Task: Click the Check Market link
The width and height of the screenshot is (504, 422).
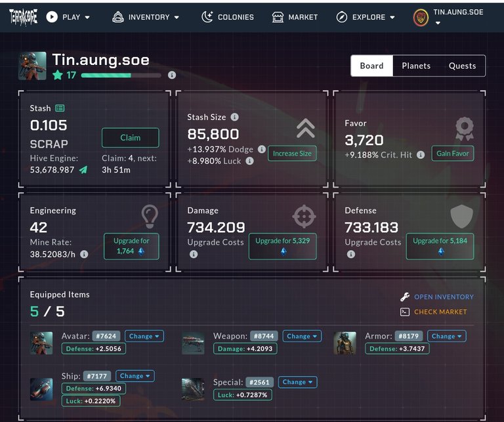Action: click(x=440, y=312)
